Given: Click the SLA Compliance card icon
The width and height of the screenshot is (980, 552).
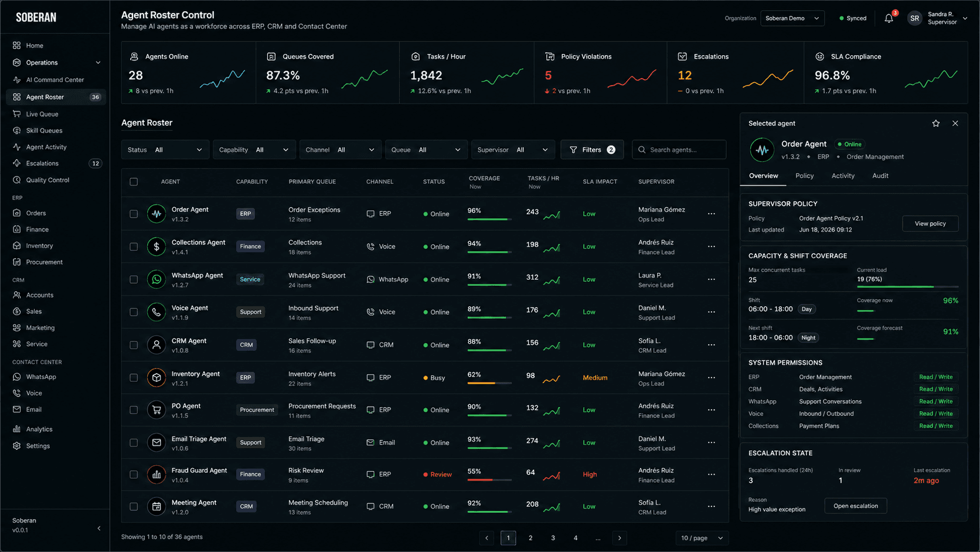Looking at the screenshot, I should [819, 56].
